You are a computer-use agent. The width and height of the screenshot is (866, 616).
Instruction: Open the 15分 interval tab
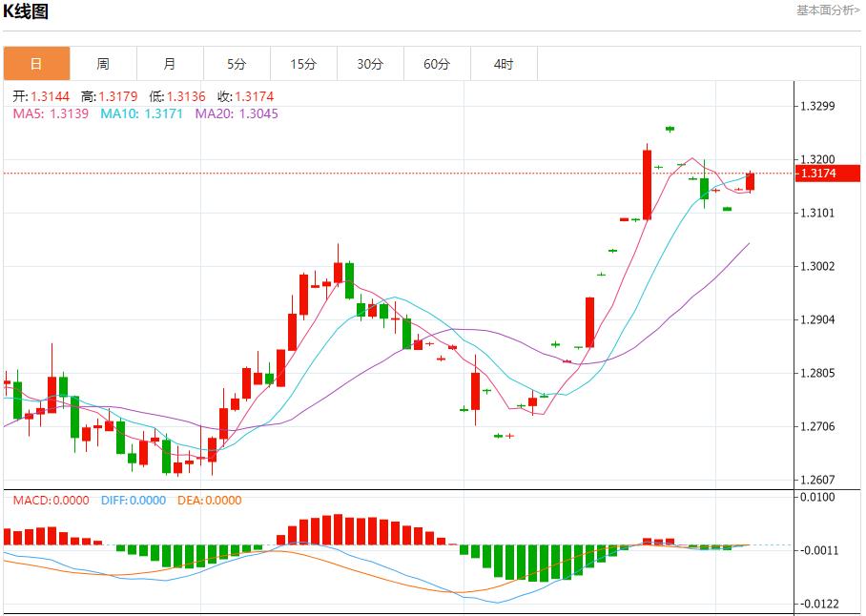(x=303, y=64)
